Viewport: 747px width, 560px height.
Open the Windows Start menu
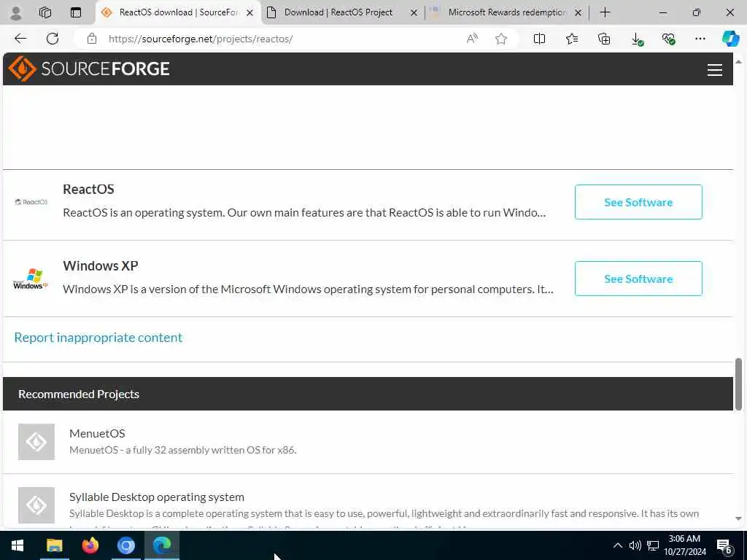tap(18, 545)
